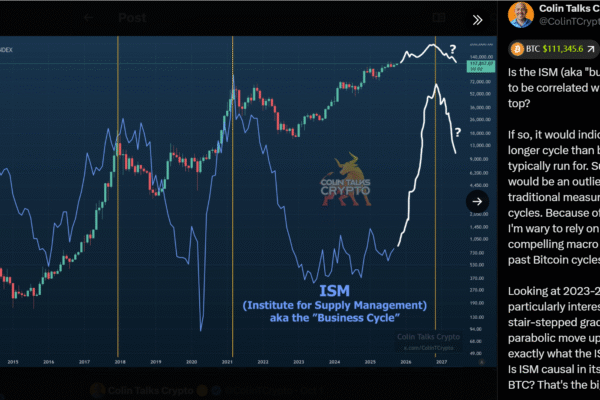Open Colin Talks Crypto profile avatar

[x=520, y=15]
